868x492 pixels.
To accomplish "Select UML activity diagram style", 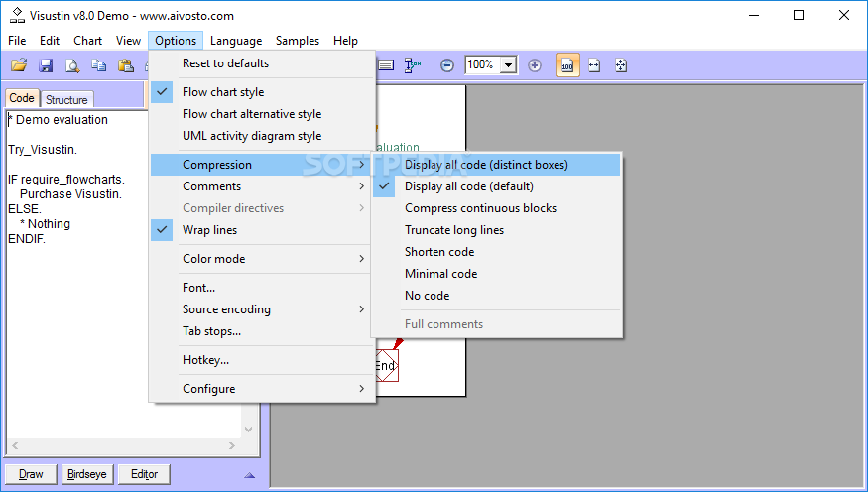I will pyautogui.click(x=260, y=136).
